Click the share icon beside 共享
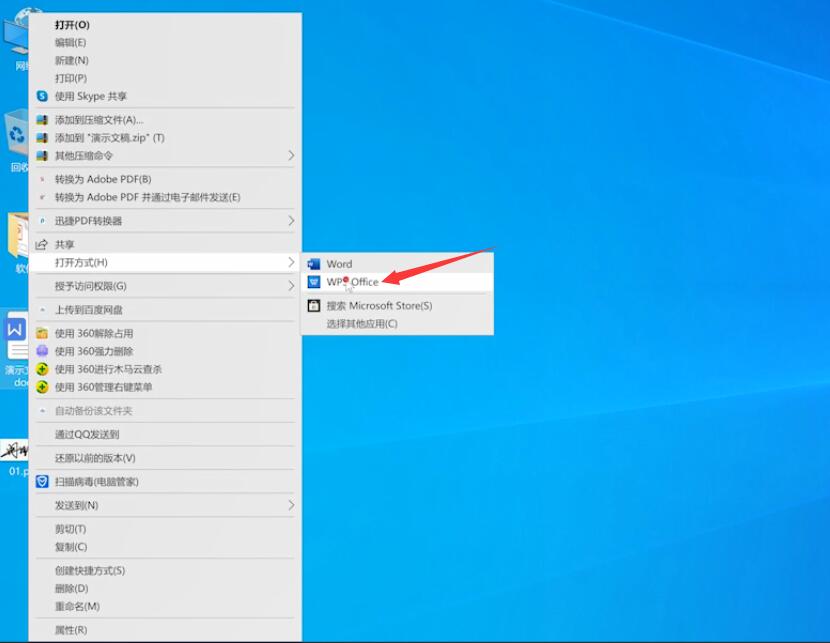 coord(41,244)
